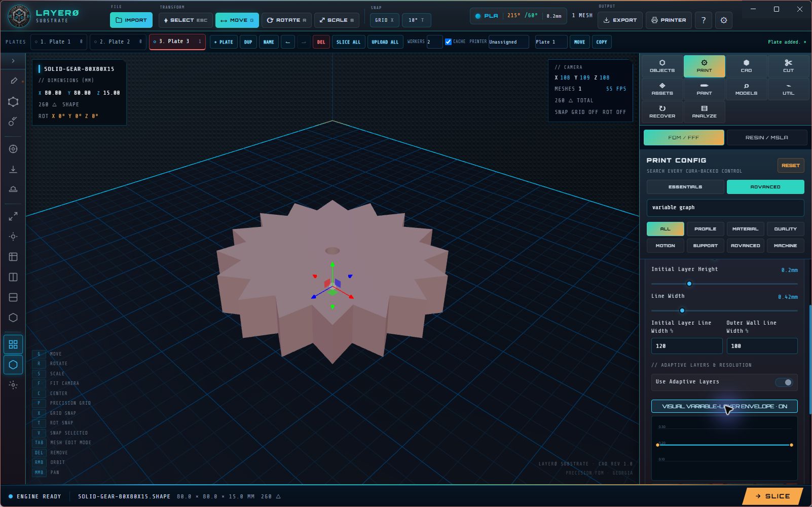Open the Models search panel

click(746, 89)
